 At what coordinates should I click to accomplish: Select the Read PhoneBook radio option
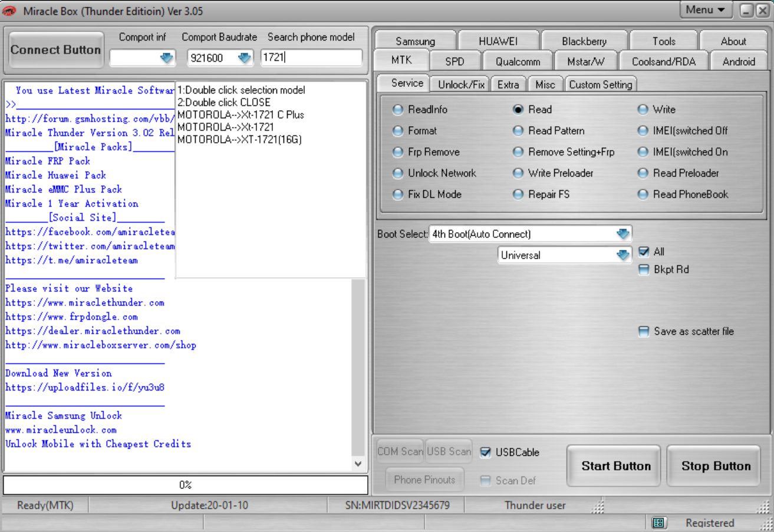tap(643, 194)
